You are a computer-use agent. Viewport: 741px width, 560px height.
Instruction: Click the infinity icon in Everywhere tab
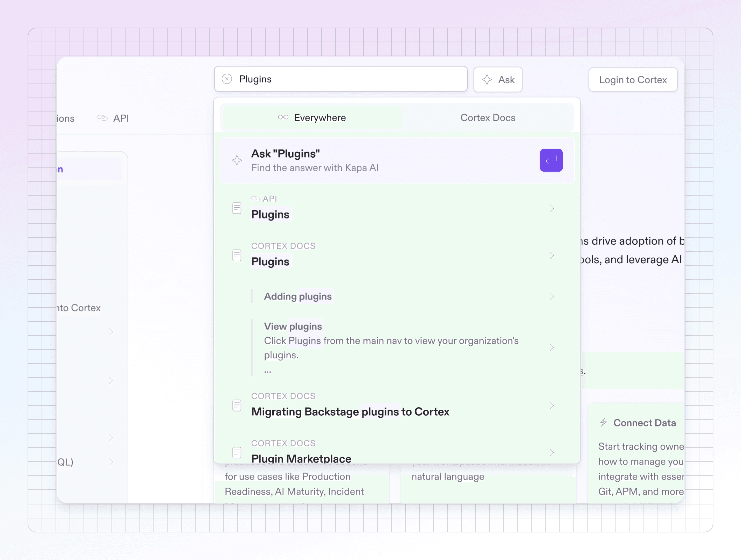pos(283,117)
